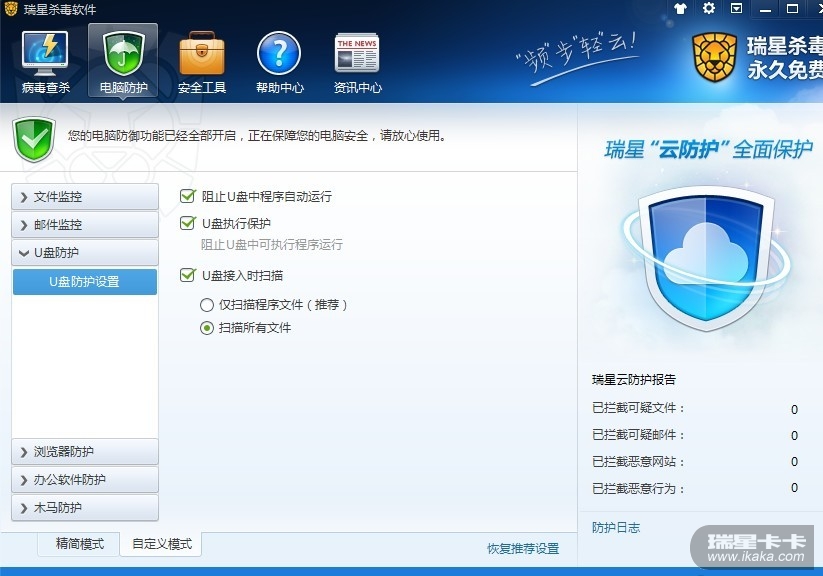This screenshot has width=823, height=576.
Task: Expand the 文件监控 section
Action: [85, 197]
